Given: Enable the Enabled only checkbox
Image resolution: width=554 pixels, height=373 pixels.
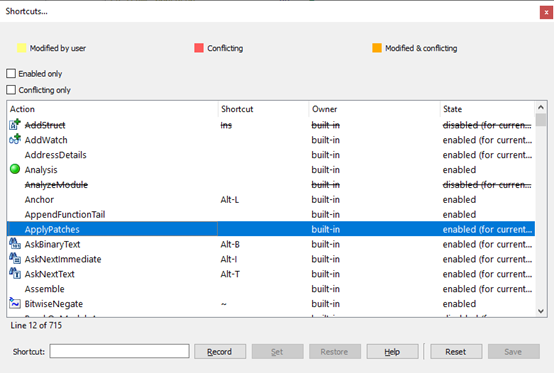Looking at the screenshot, I should [x=11, y=73].
